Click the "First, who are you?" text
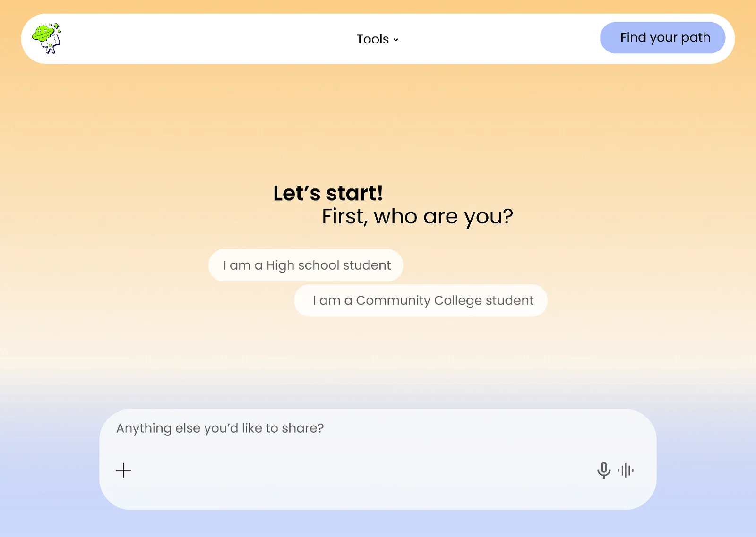Image resolution: width=756 pixels, height=537 pixels. (x=417, y=216)
